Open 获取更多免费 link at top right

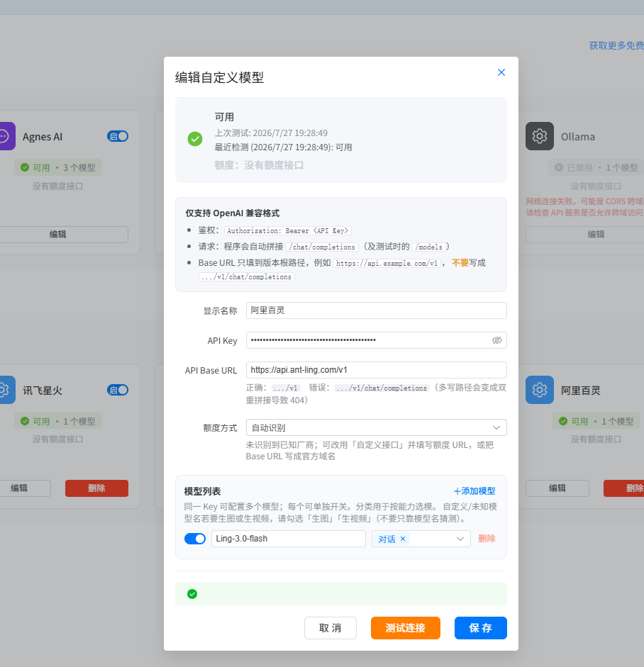pos(616,45)
